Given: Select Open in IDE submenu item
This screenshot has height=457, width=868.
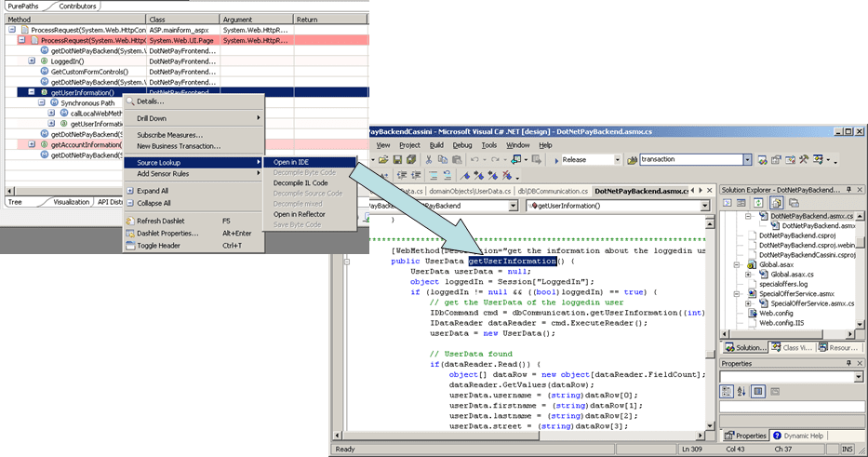Looking at the screenshot, I should click(310, 162).
